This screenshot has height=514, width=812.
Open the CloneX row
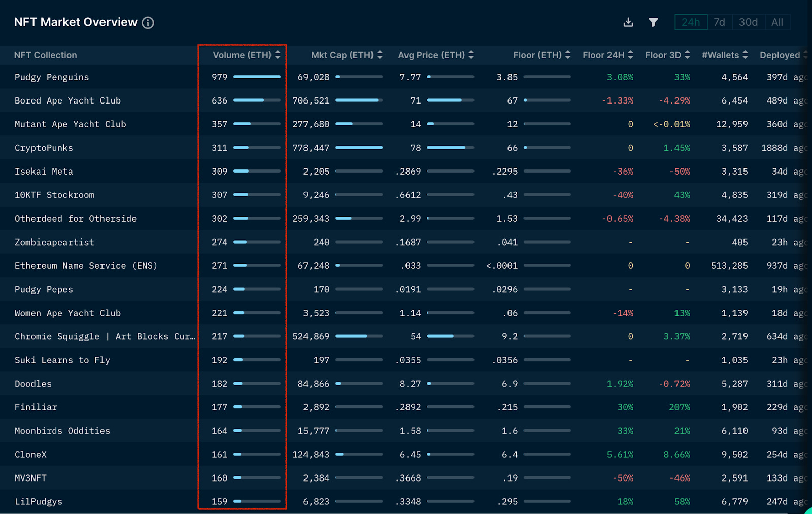(x=406, y=455)
